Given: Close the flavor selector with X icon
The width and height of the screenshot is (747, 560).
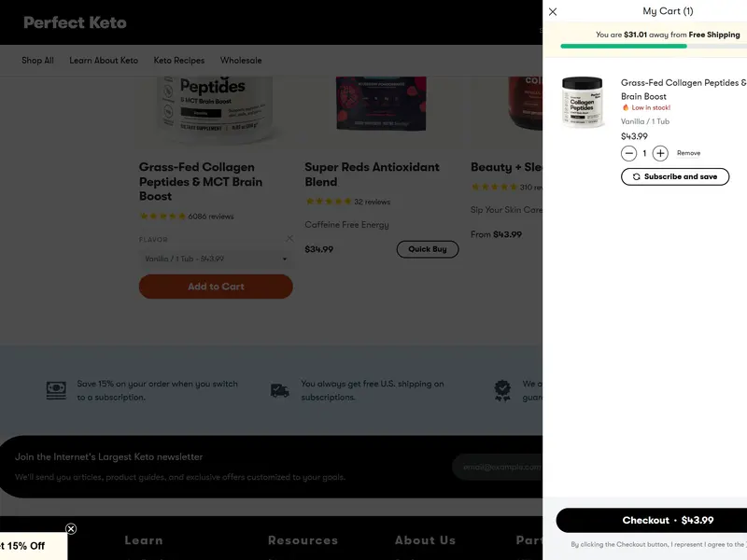Looking at the screenshot, I should [x=289, y=238].
